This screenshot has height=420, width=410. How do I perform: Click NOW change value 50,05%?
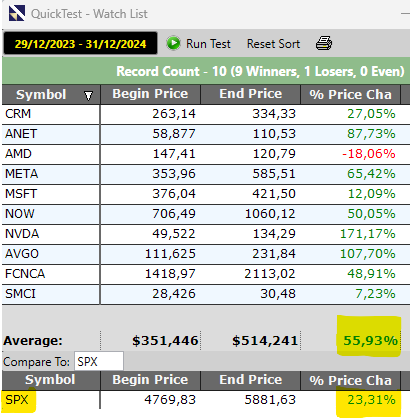click(371, 214)
